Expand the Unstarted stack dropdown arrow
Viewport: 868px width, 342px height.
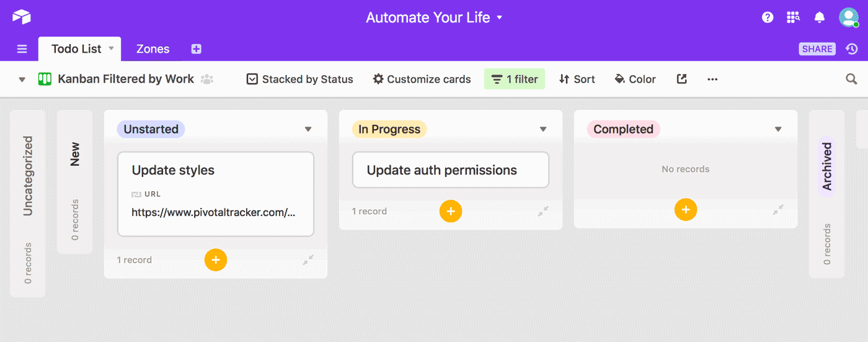pos(308,129)
